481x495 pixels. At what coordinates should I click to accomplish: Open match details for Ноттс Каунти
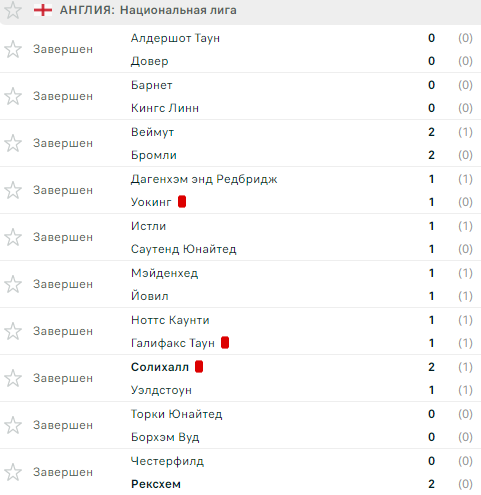pos(170,320)
